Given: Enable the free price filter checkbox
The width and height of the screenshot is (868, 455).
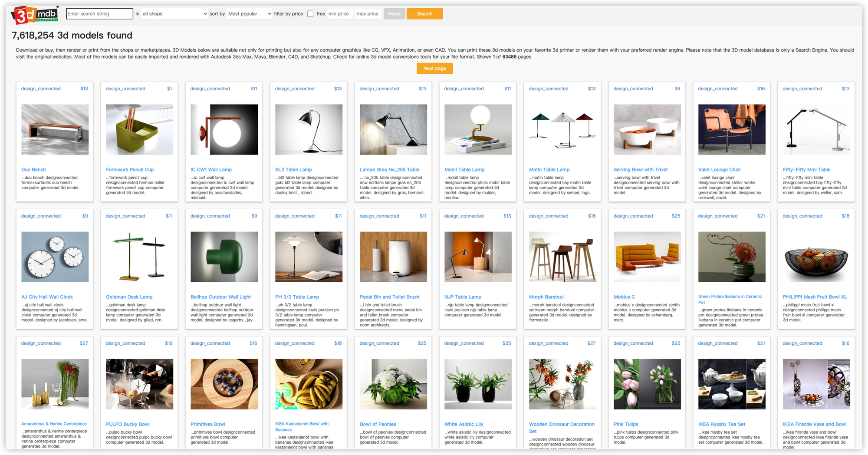Looking at the screenshot, I should [310, 13].
